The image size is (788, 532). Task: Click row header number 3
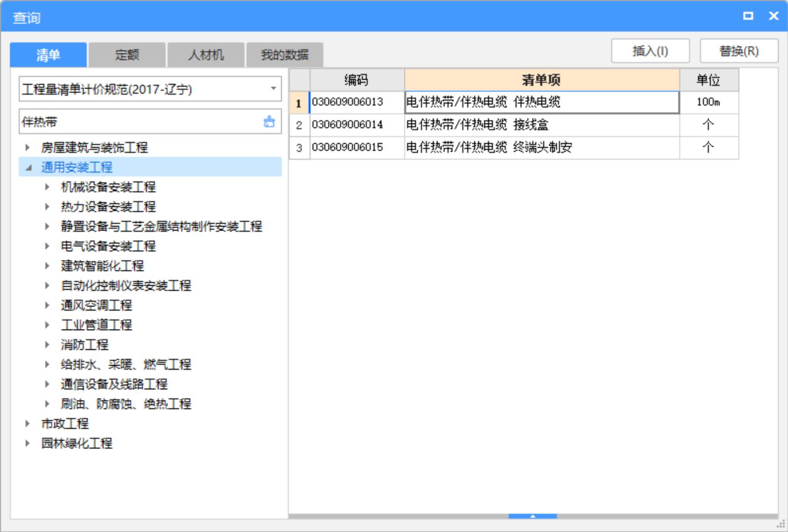pos(299,148)
